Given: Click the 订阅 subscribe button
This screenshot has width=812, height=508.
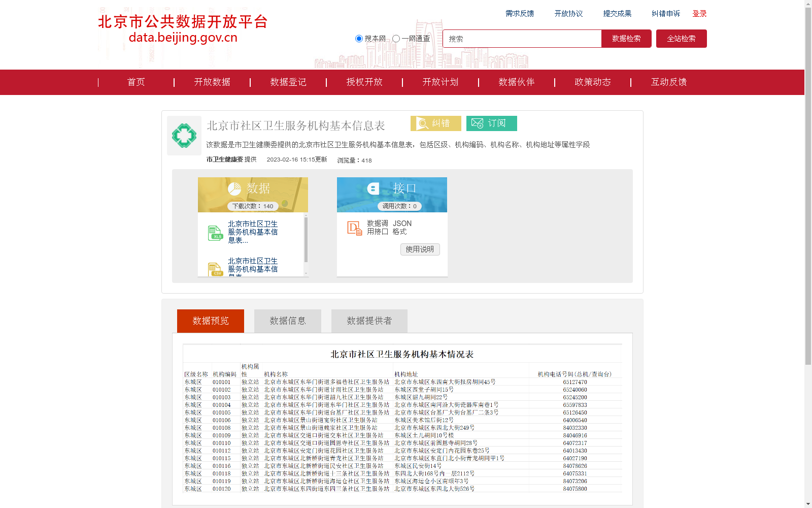Looking at the screenshot, I should tap(492, 123).
